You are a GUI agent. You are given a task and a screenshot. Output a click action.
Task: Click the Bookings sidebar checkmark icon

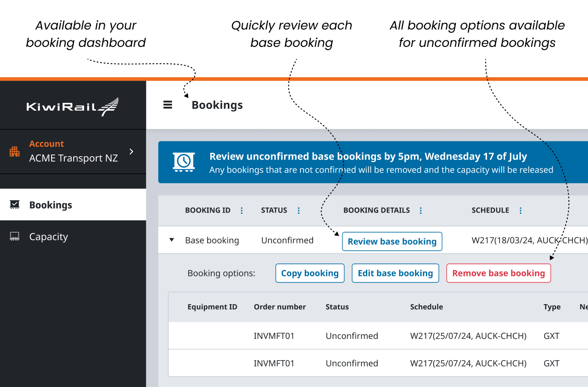tap(15, 205)
